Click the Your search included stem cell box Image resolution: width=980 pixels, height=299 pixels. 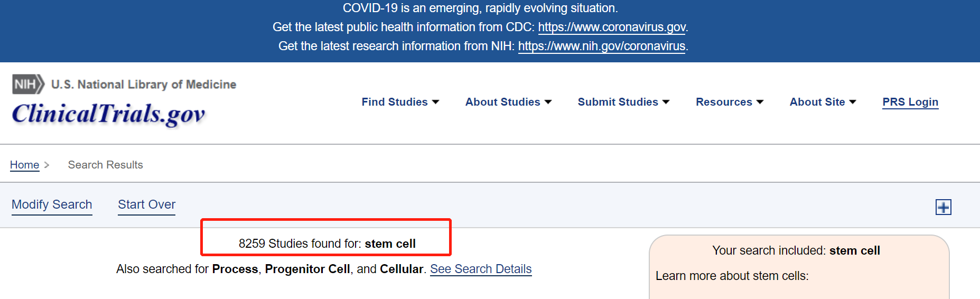coord(799,267)
